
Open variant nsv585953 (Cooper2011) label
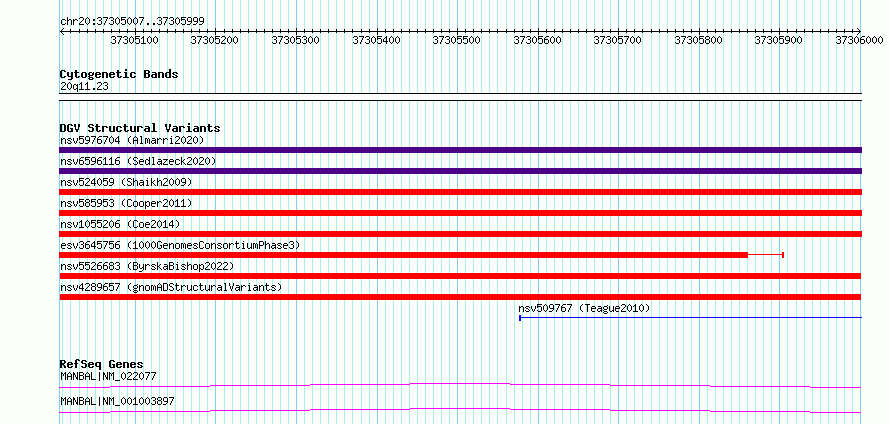[126, 203]
